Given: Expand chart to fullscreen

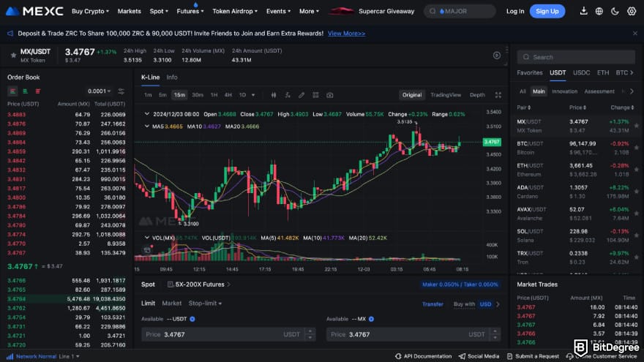Looking at the screenshot, I should (x=498, y=95).
